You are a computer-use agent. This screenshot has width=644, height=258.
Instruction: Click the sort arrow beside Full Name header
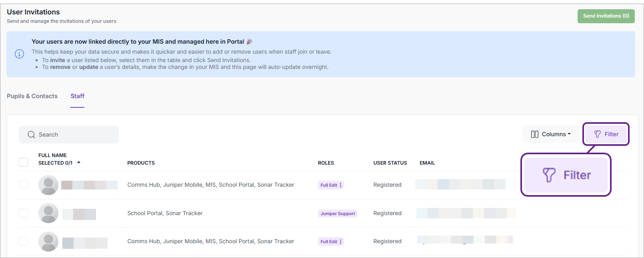[79, 162]
